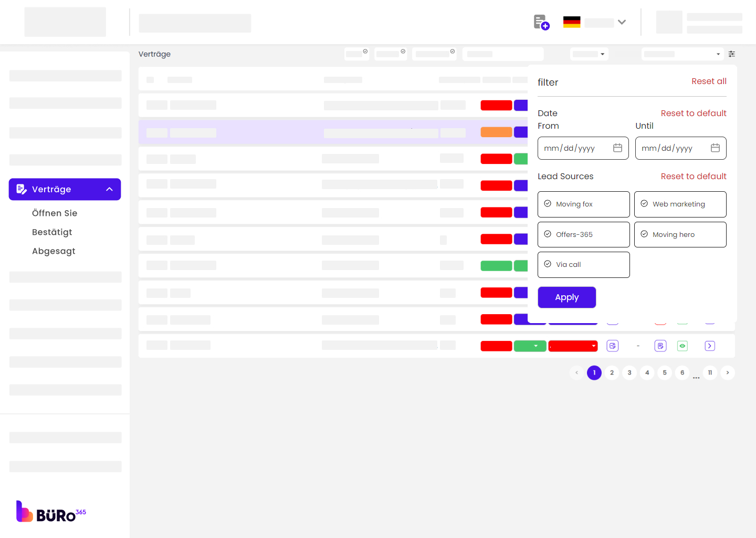
Task: Click the document edit icon in last row
Action: point(660,346)
